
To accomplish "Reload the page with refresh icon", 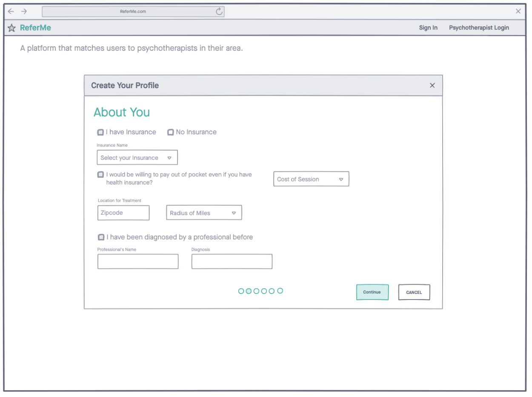I will (219, 12).
